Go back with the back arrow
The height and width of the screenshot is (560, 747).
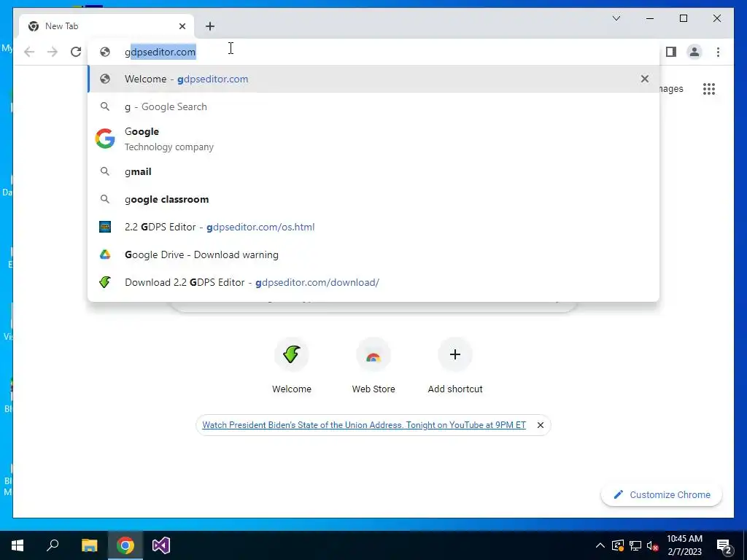click(29, 52)
